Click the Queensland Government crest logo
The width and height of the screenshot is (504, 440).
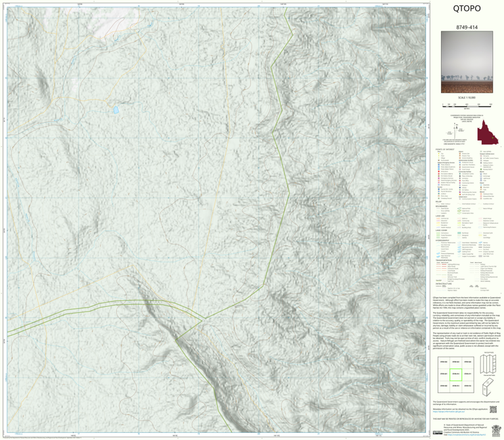click(496, 430)
